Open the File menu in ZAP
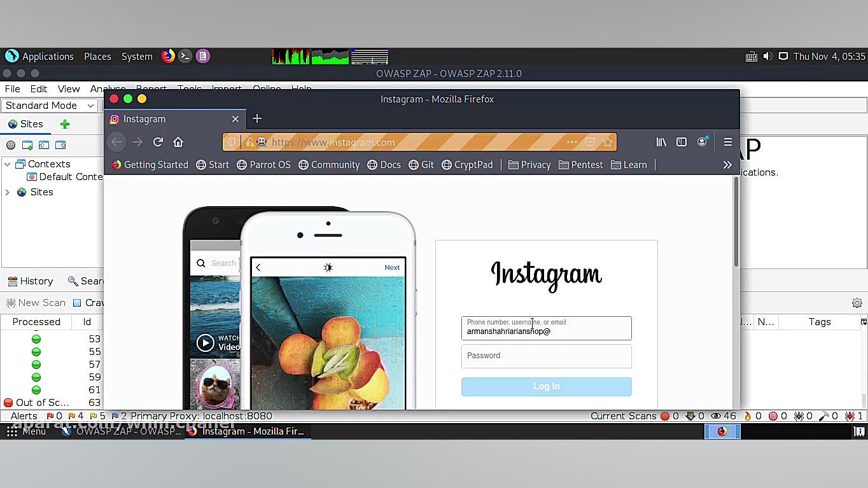This screenshot has height=488, width=868. [12, 89]
